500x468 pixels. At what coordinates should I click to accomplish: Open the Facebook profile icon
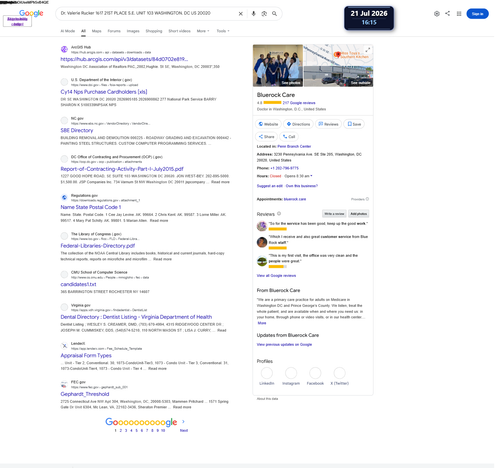click(315, 373)
